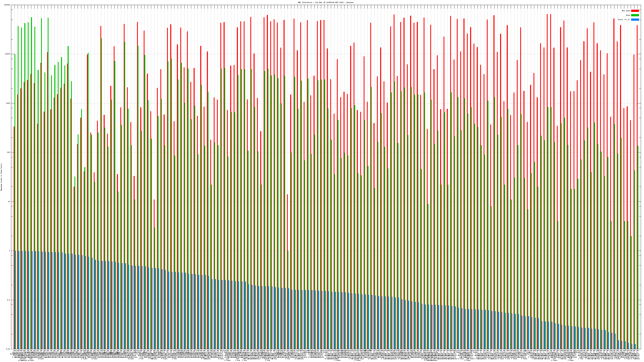Image resolution: width=644 pixels, height=362 pixels.
Task: Click the 1000 y-axis tick label
Action: click(8, 103)
